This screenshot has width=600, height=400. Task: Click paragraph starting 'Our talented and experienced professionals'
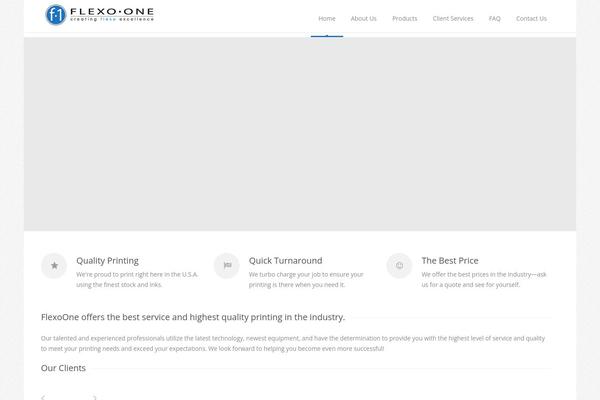[293, 343]
